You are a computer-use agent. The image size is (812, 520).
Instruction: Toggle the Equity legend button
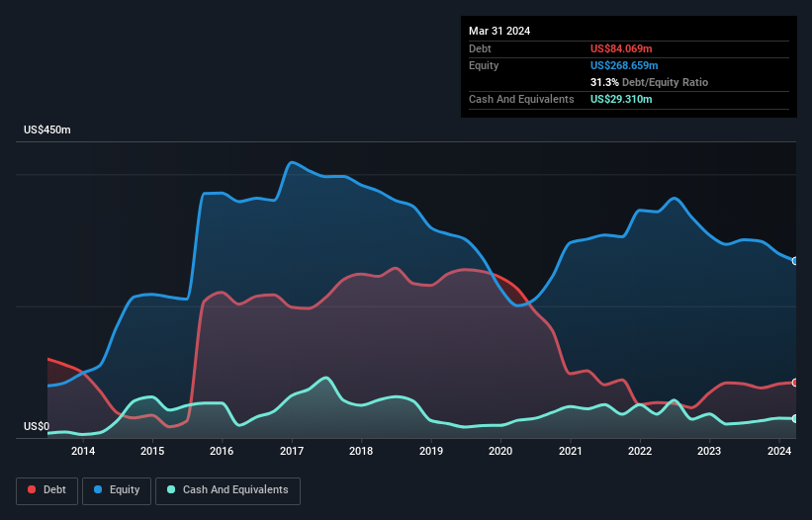tap(117, 489)
